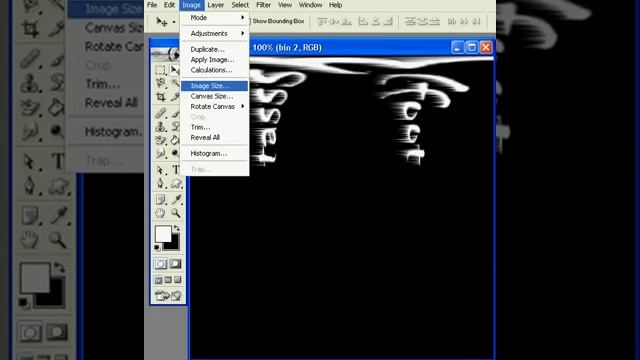Viewport: 640px width, 360px height.
Task: Click distribute top edges icon
Action: [x=409, y=21]
